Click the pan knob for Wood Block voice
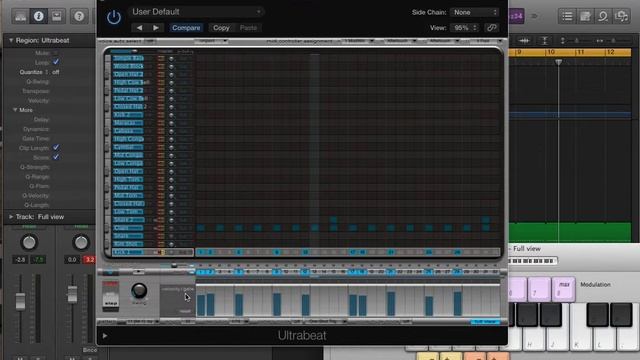The width and height of the screenshot is (640, 360). pos(171,67)
